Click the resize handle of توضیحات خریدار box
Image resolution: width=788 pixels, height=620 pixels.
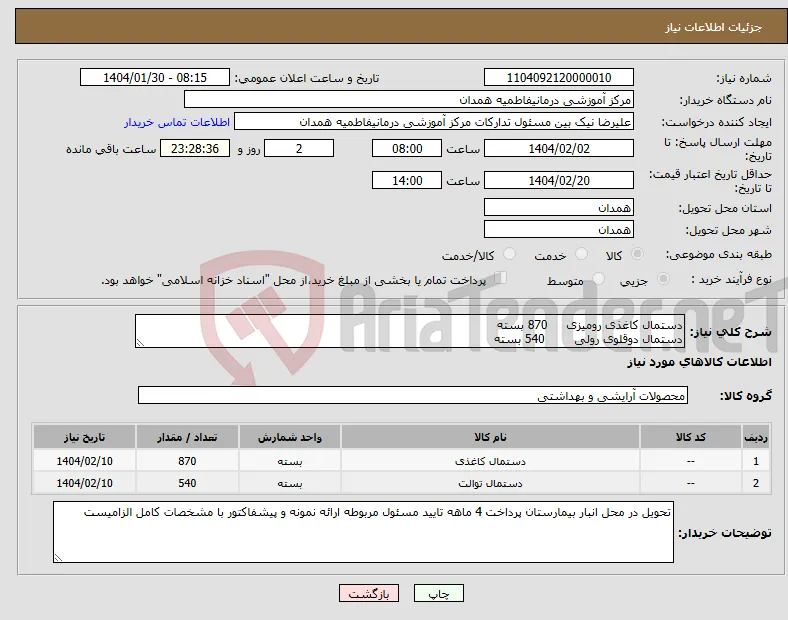58,557
